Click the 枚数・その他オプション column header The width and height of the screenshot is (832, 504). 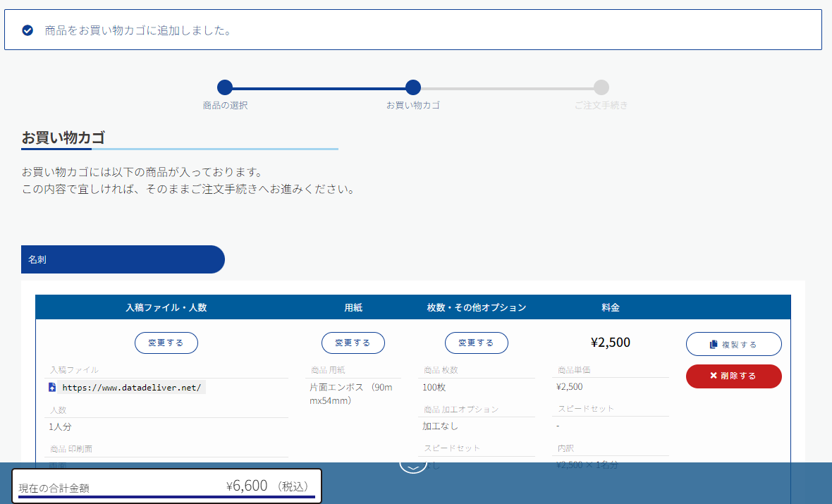click(477, 307)
